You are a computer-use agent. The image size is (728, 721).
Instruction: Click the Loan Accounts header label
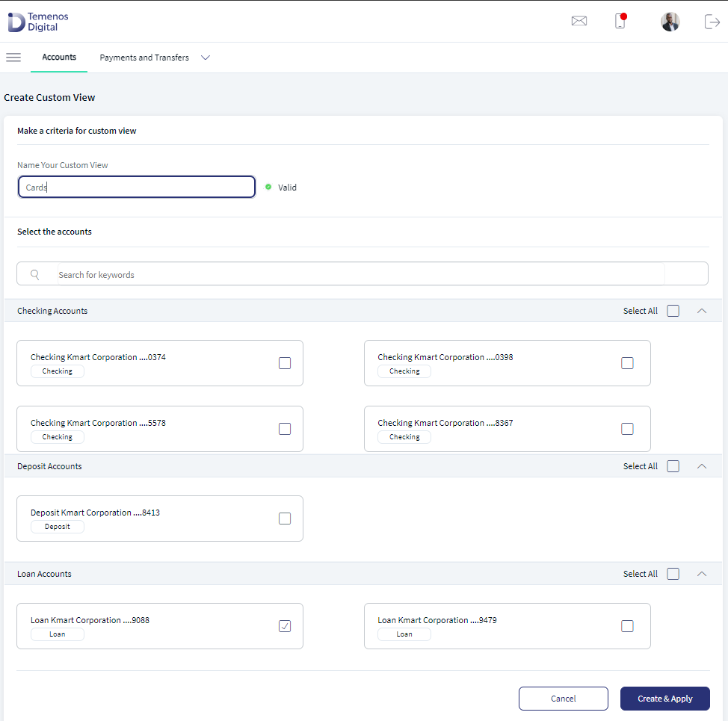pyautogui.click(x=44, y=574)
